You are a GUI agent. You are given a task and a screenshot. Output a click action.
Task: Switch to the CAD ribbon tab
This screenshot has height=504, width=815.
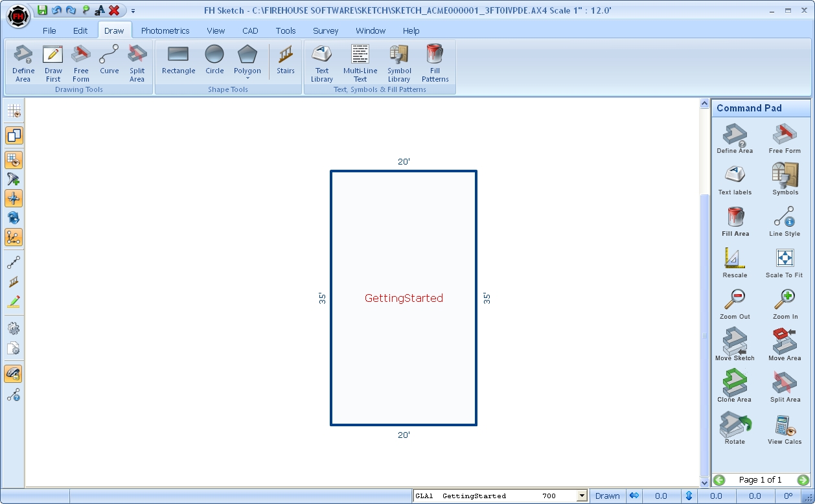(250, 30)
